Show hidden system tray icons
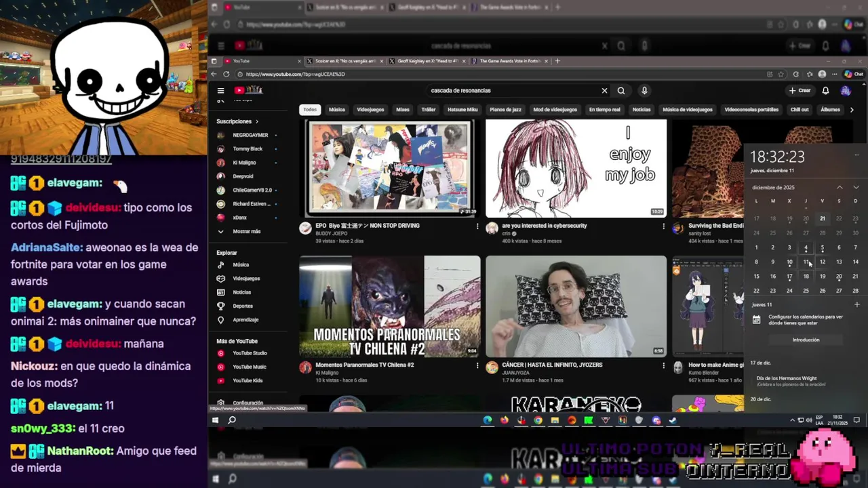 pyautogui.click(x=793, y=420)
